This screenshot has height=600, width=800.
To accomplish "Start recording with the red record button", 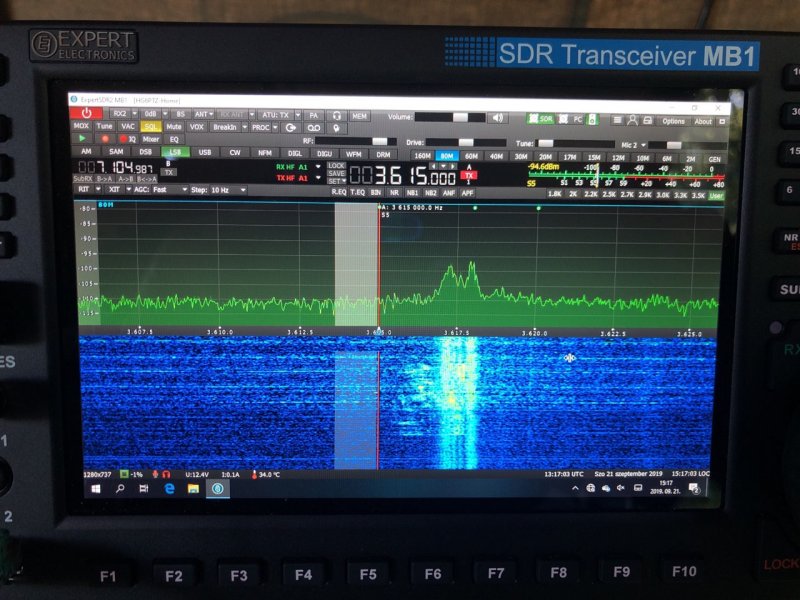I will (105, 139).
